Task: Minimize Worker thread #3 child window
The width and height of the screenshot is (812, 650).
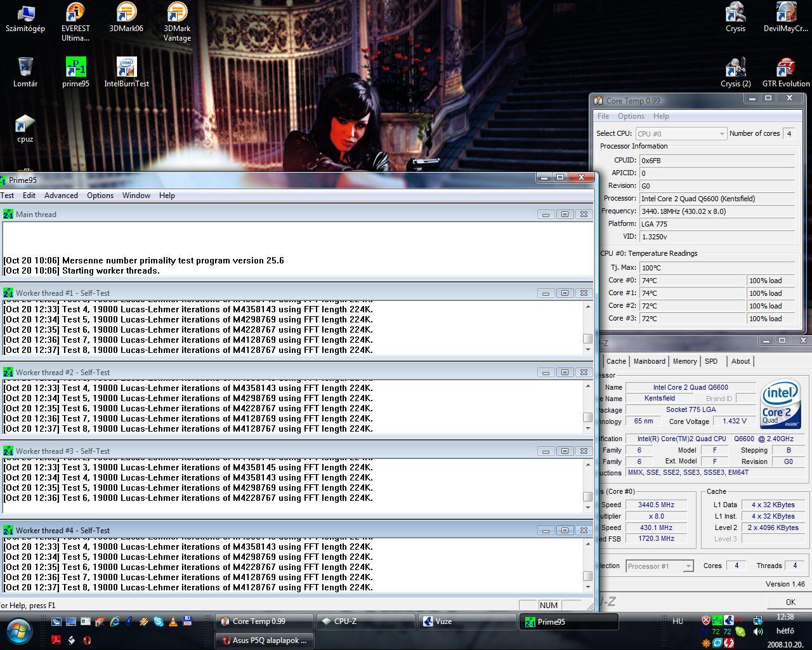Action: (546, 451)
